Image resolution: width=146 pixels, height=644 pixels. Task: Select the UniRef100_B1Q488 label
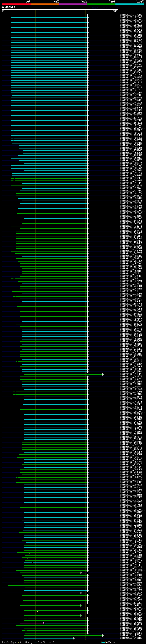[x=131, y=50]
